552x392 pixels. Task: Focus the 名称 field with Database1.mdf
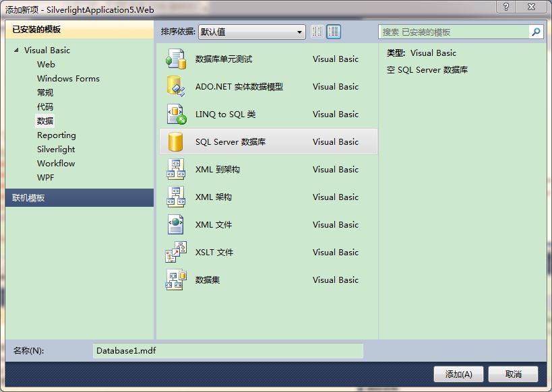[228, 351]
